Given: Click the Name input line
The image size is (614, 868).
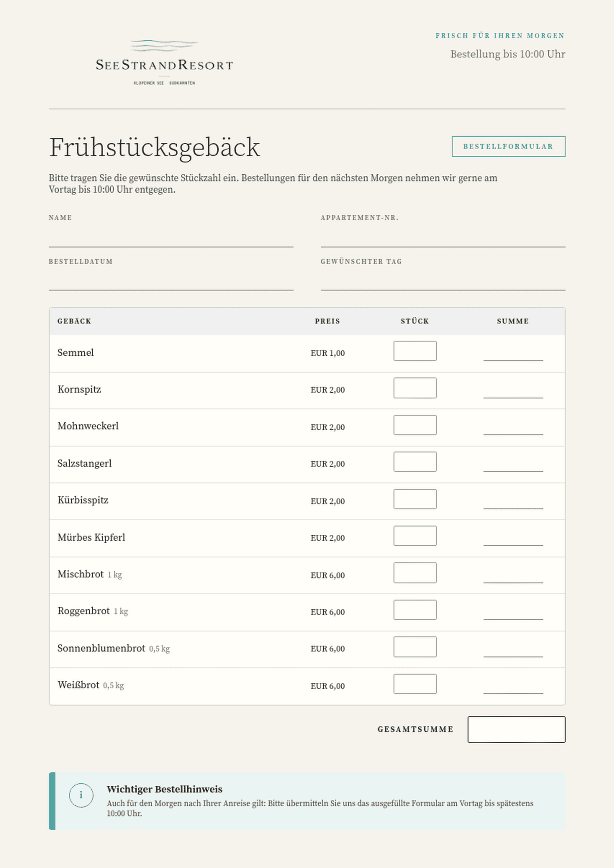Looking at the screenshot, I should click(171, 238).
